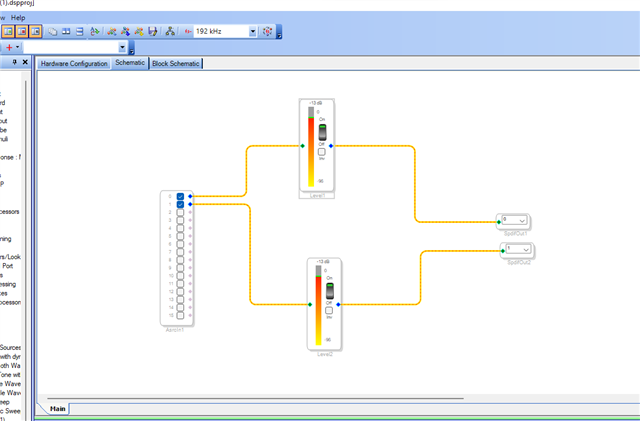Switch to Hardware Configuration tab
Viewport: 640px width, 421px height.
tap(74, 64)
